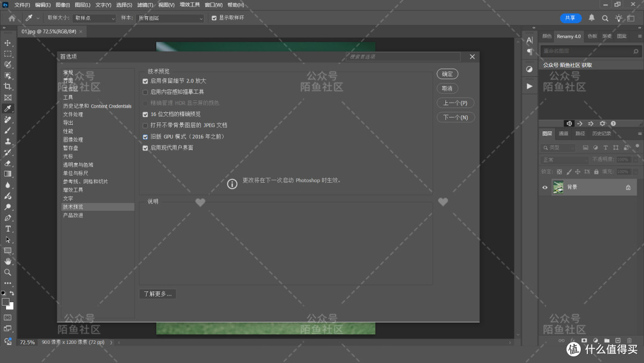644x363 pixels.
Task: Toggle 16 位文档的精确预览 checkbox
Action: click(145, 114)
